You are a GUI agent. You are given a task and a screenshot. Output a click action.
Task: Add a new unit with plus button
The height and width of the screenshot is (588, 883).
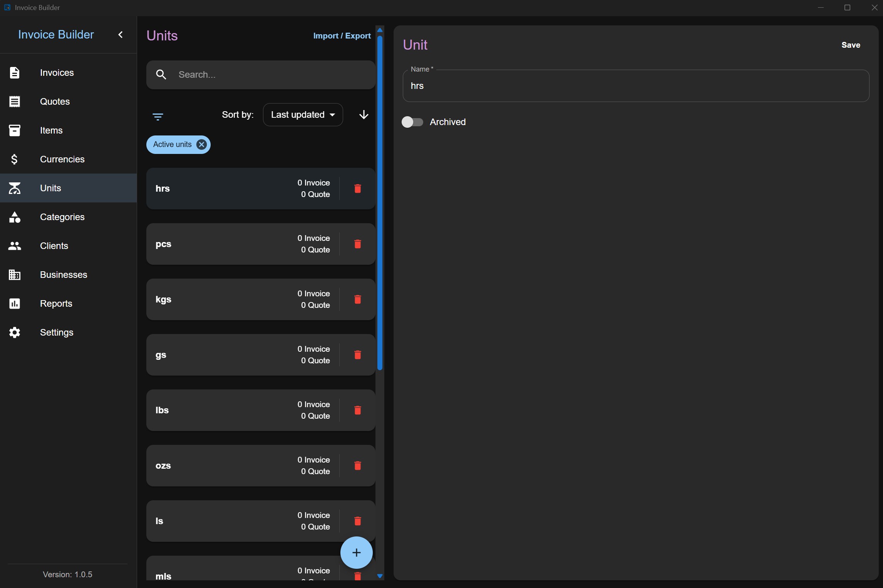[x=357, y=553]
